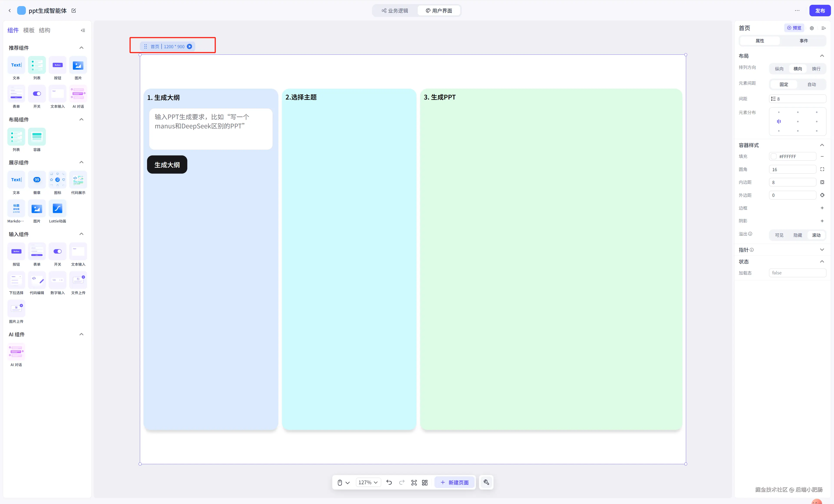The width and height of the screenshot is (834, 504).
Task: Click the fit-to-screen icon in bottom toolbar
Action: click(x=414, y=482)
